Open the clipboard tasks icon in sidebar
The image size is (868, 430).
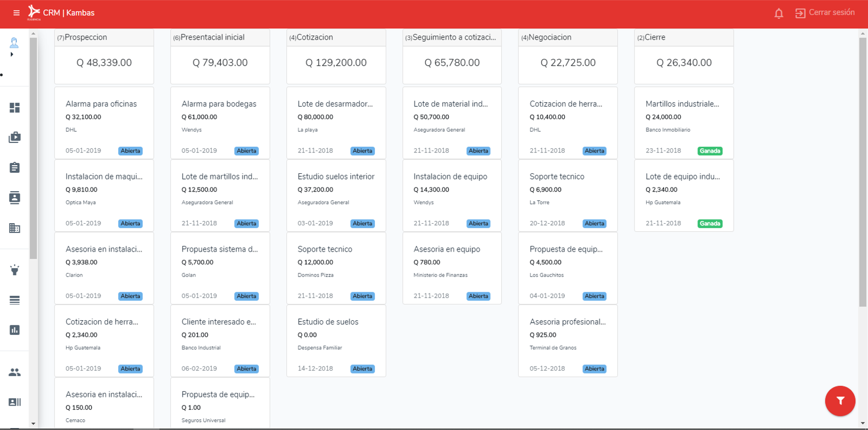click(x=15, y=168)
